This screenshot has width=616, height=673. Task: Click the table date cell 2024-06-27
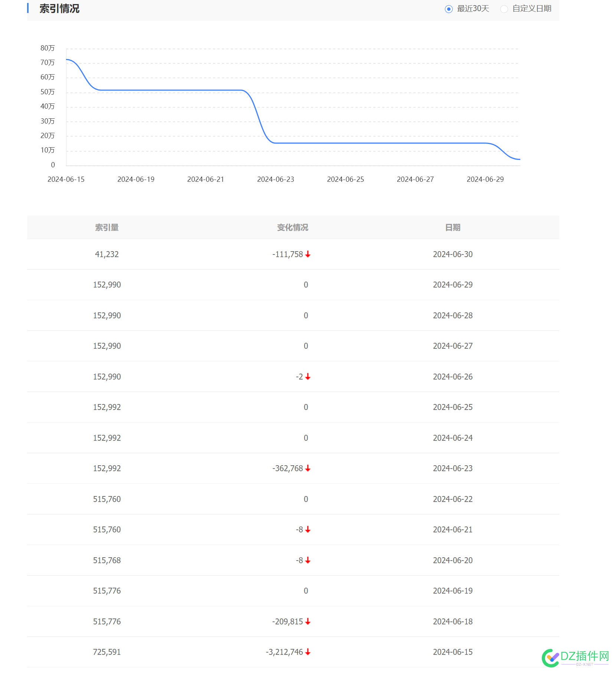pos(453,346)
